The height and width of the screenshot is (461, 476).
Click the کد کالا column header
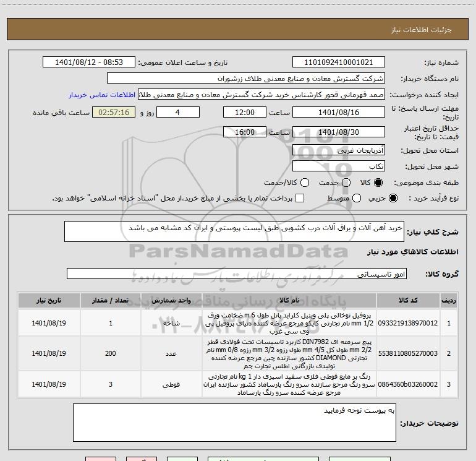[408, 300]
